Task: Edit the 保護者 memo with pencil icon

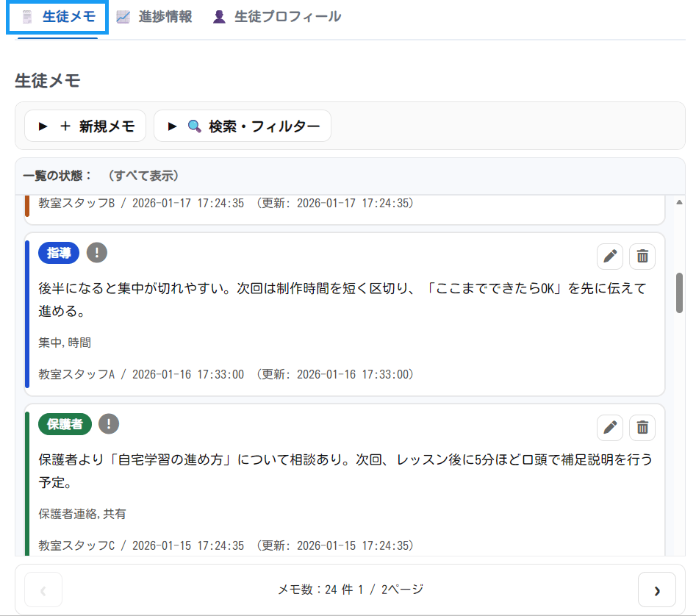Action: (609, 427)
